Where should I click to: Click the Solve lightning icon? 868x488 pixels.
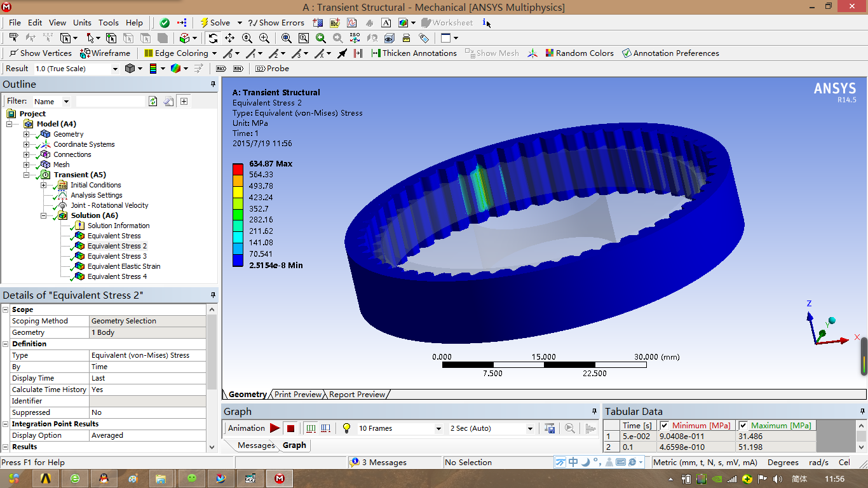click(204, 22)
